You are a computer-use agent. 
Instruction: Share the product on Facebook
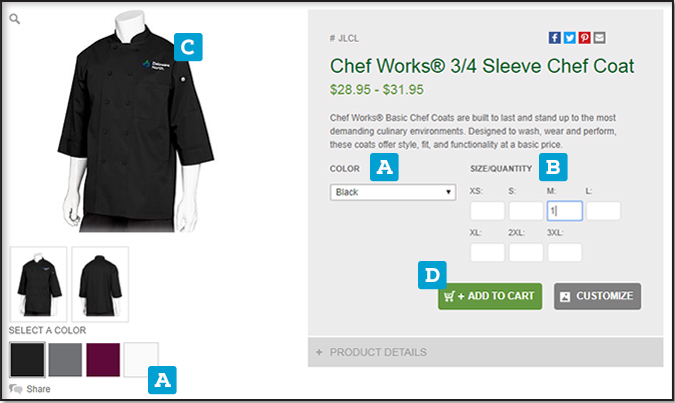pyautogui.click(x=554, y=38)
